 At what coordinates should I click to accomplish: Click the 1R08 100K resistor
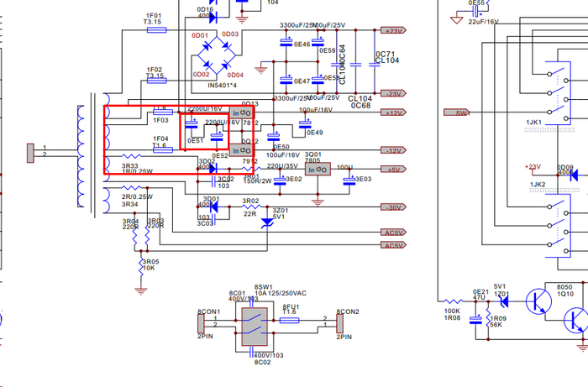454,301
